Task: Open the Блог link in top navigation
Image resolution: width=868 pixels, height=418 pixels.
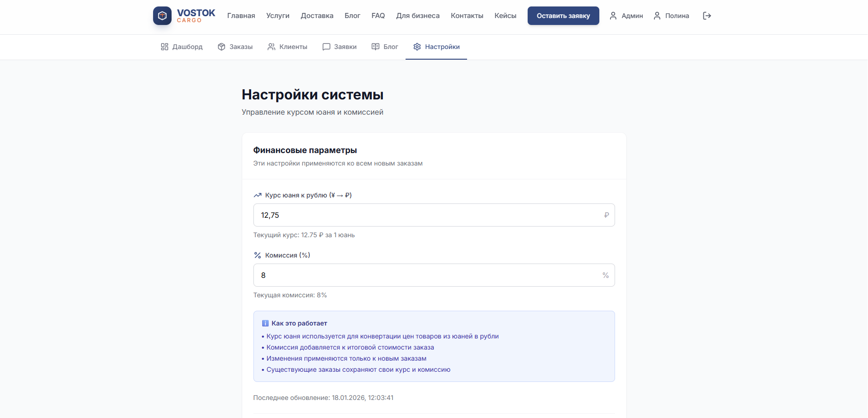Action: tap(352, 16)
